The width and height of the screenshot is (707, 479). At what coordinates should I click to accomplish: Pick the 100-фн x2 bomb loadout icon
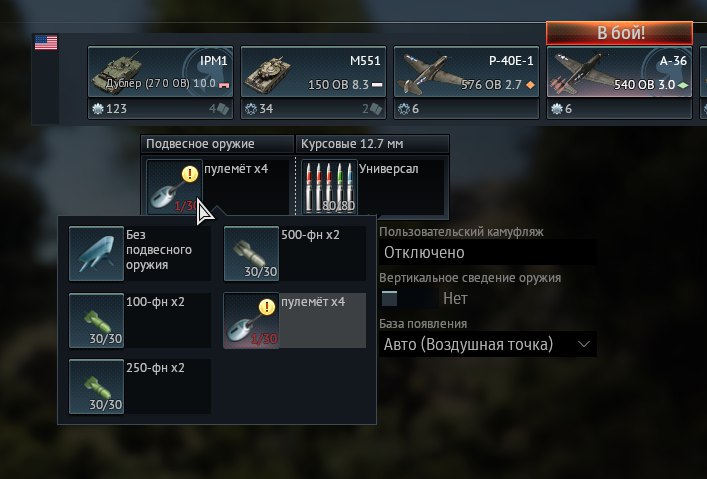coord(96,320)
